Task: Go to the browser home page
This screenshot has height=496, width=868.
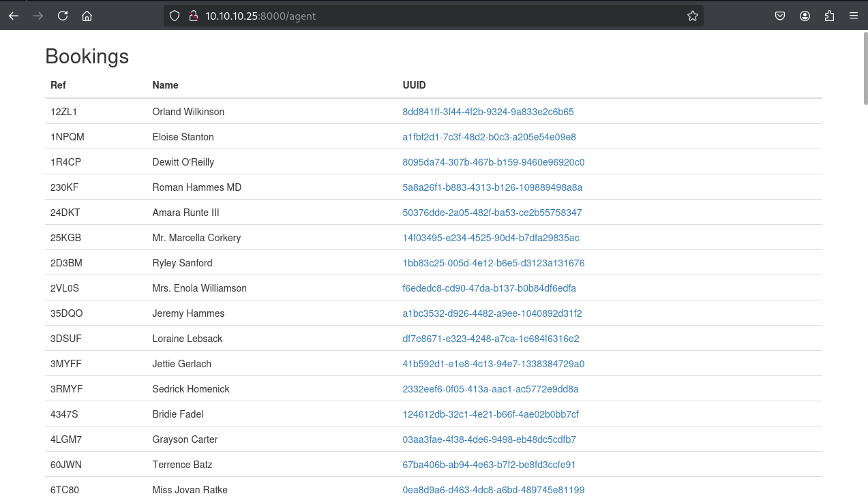Action: coord(87,16)
